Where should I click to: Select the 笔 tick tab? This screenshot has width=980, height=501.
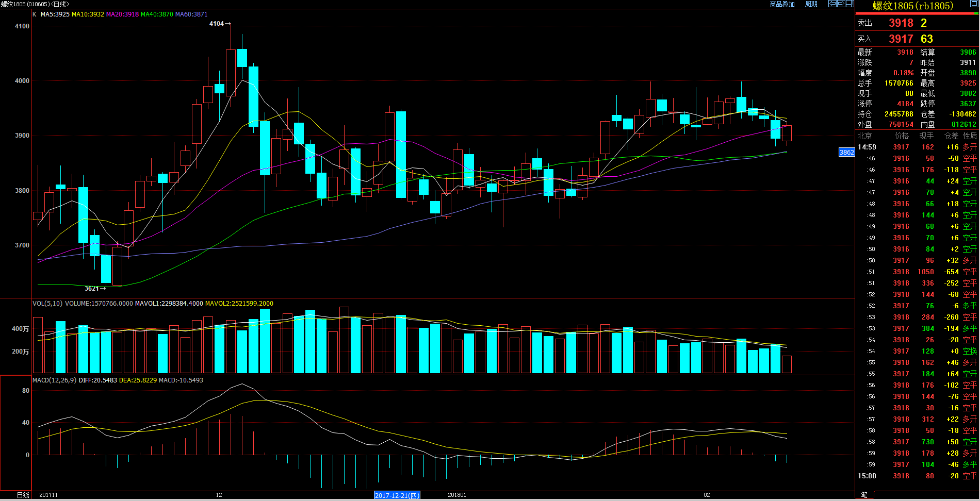pos(864,495)
